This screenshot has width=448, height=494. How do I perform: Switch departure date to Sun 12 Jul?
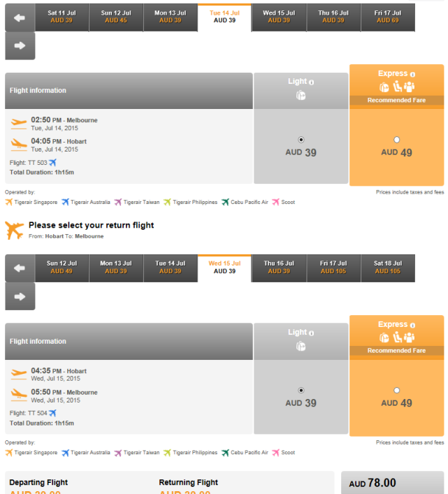pyautogui.click(x=116, y=17)
